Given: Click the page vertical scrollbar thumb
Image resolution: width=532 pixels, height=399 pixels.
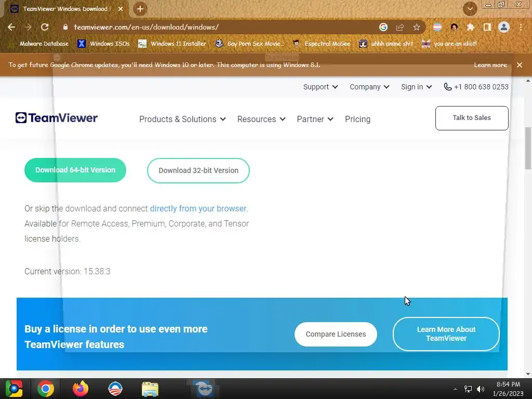Looking at the screenshot, I should 528,148.
